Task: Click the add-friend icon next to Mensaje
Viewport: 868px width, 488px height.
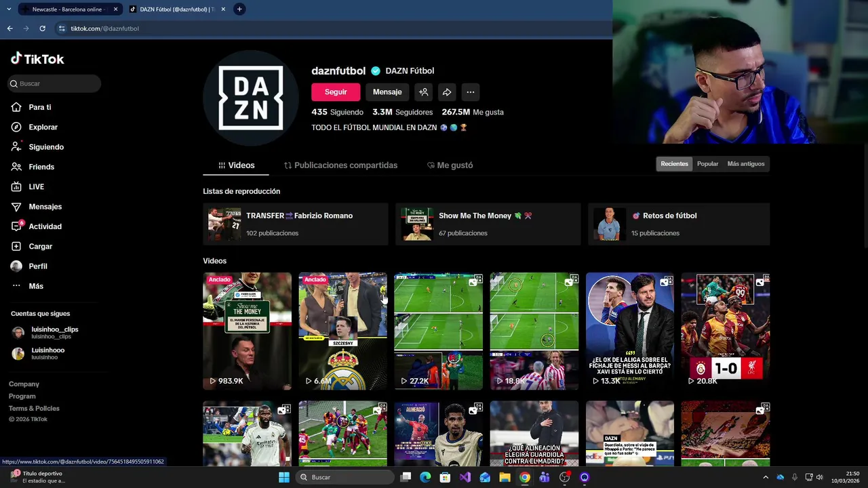Action: point(423,92)
